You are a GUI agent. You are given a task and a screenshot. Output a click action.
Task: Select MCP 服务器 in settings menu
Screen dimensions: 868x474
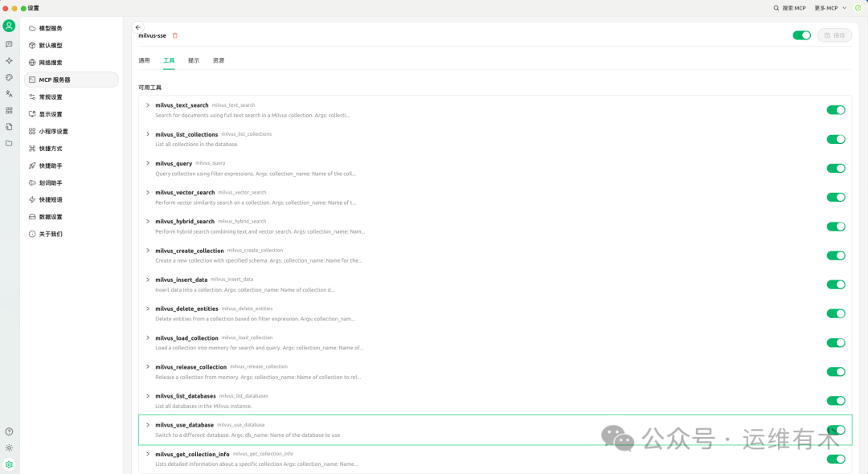tap(72, 80)
